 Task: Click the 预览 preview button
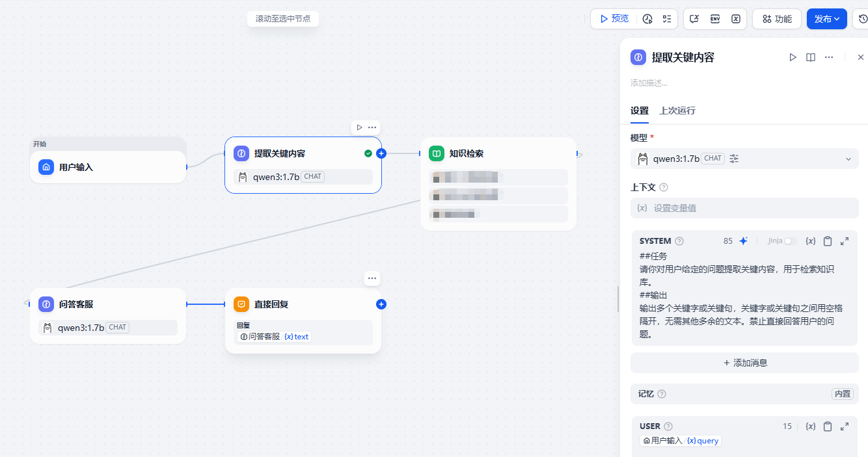click(614, 19)
